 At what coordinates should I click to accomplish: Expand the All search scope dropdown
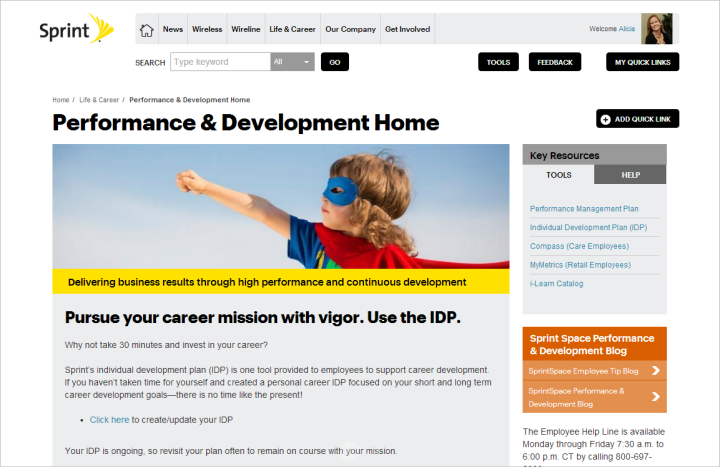(292, 62)
